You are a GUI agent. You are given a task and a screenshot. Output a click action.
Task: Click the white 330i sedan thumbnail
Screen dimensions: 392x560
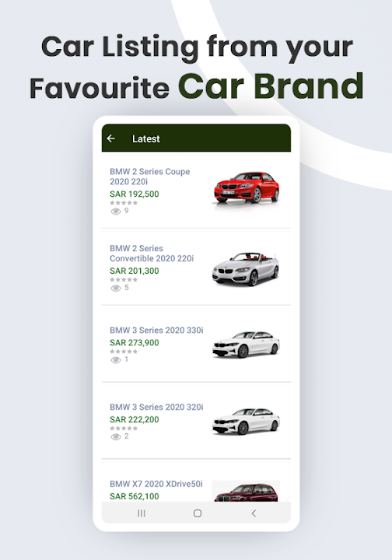click(246, 345)
